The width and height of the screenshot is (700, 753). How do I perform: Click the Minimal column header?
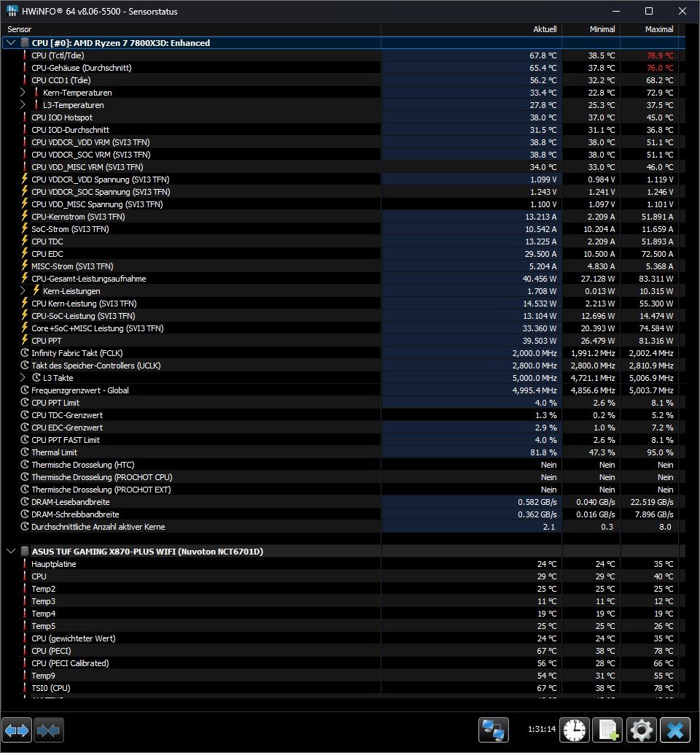(591, 29)
